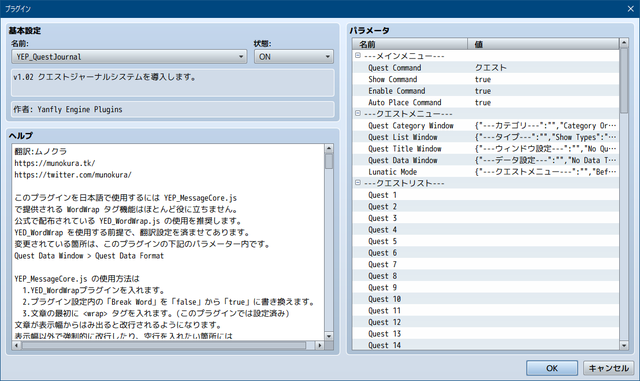Select the Quest 14 row
This screenshot has width=640, height=381.
click(x=486, y=345)
